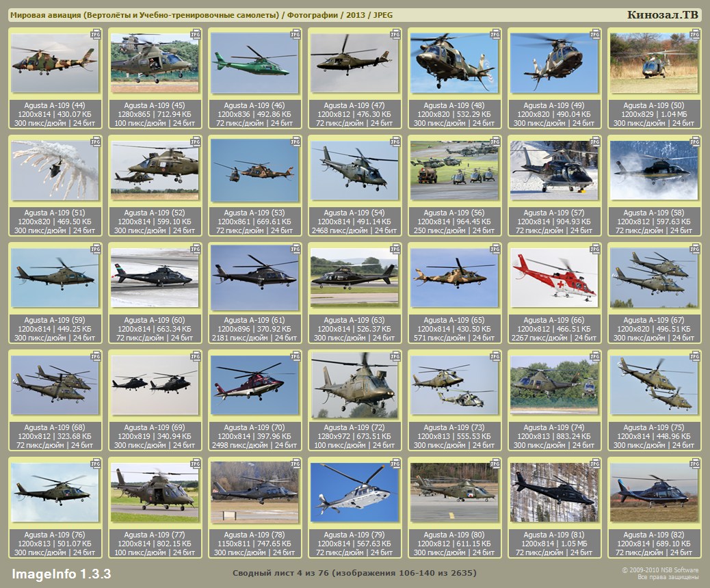Viewport: 710px width, 588px height.
Task: Select JPG badge above Agusta A-109 (54)
Action: click(395, 141)
